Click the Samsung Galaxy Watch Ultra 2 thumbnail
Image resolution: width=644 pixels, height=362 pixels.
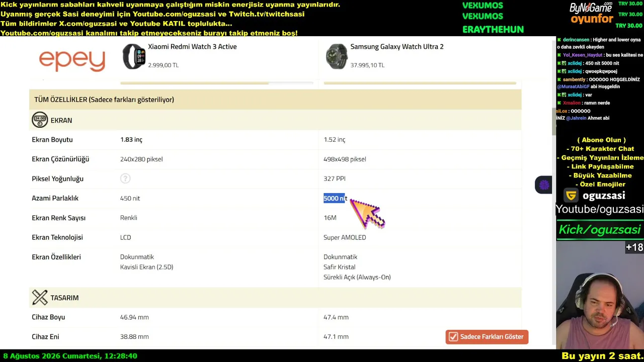(337, 56)
